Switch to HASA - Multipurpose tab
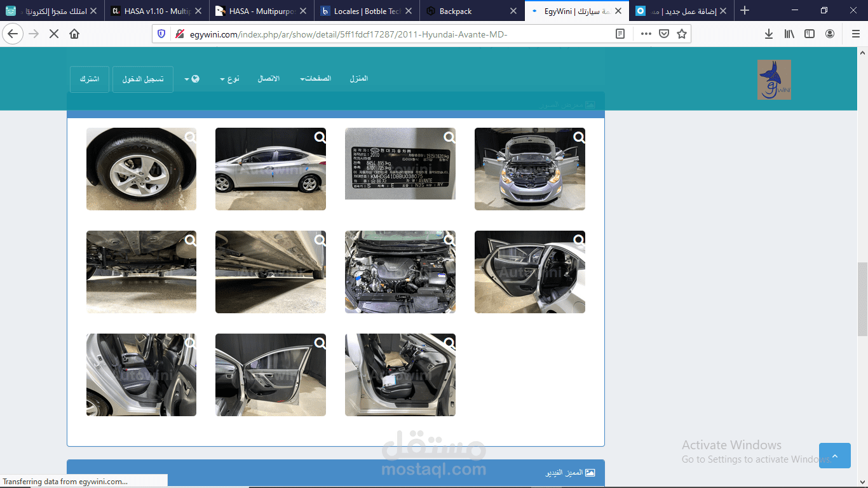This screenshot has height=488, width=868. click(262, 11)
